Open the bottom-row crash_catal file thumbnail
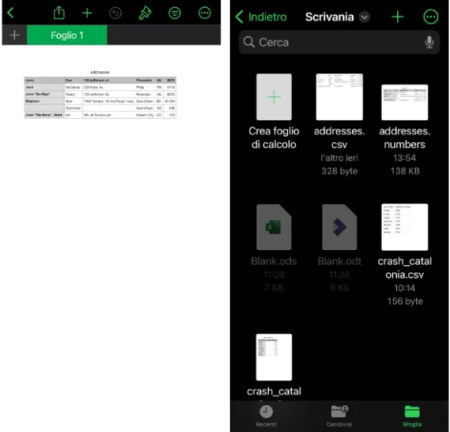Screen dimensions: 450x432 [274, 357]
